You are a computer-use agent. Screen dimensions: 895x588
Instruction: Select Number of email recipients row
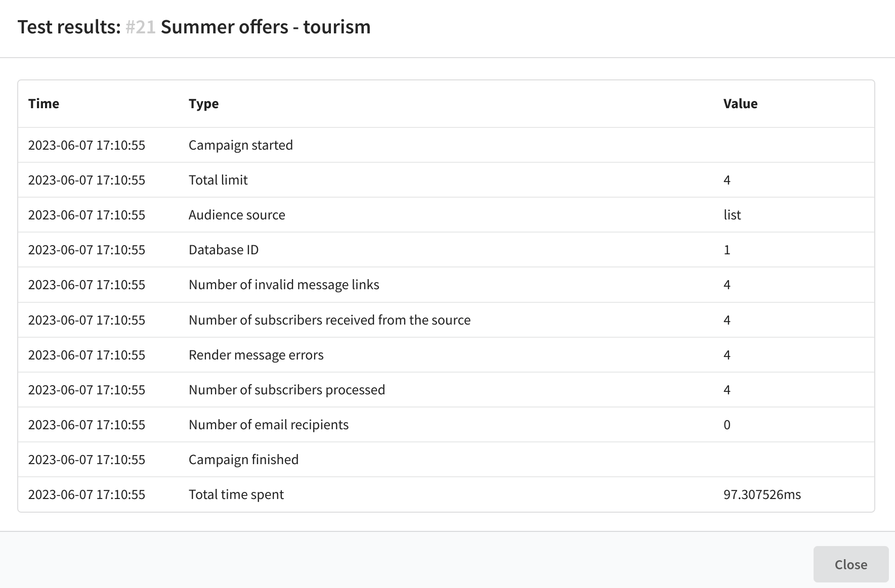click(x=269, y=425)
